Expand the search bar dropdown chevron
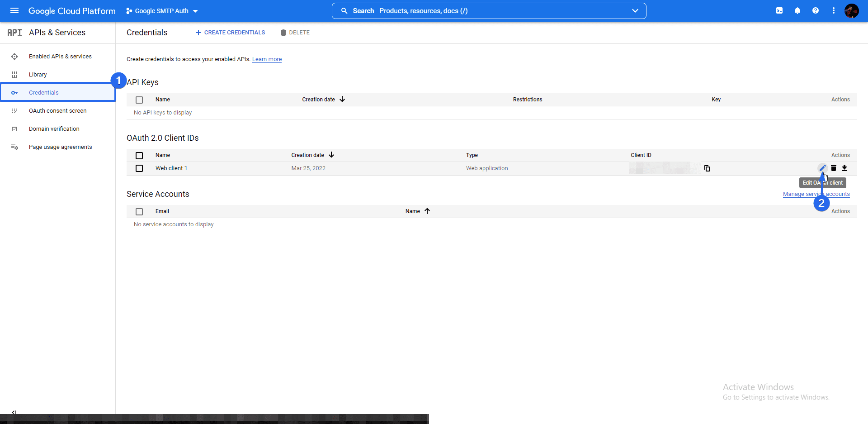 tap(635, 11)
